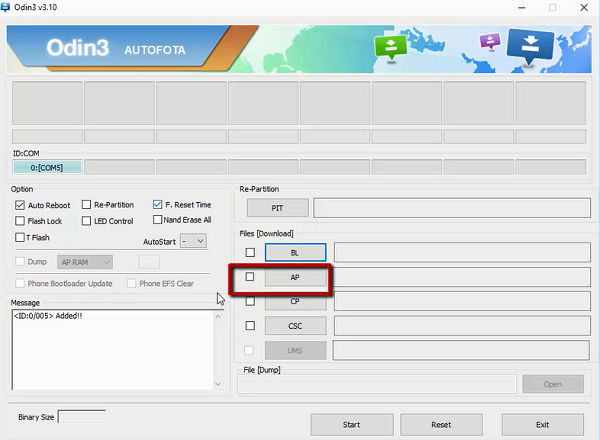
Task: Click the green download icon in banner
Action: click(x=390, y=46)
